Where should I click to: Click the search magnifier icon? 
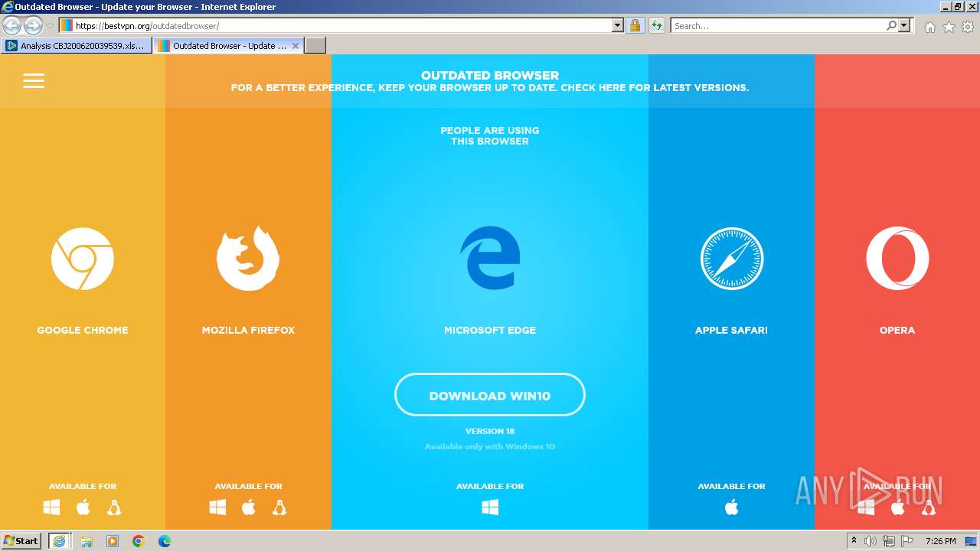point(891,25)
